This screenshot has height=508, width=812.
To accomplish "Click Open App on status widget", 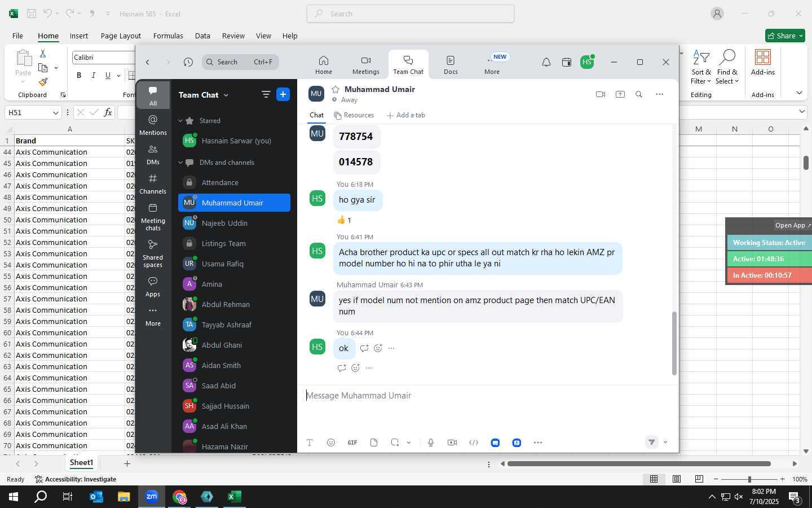I will click(x=793, y=225).
